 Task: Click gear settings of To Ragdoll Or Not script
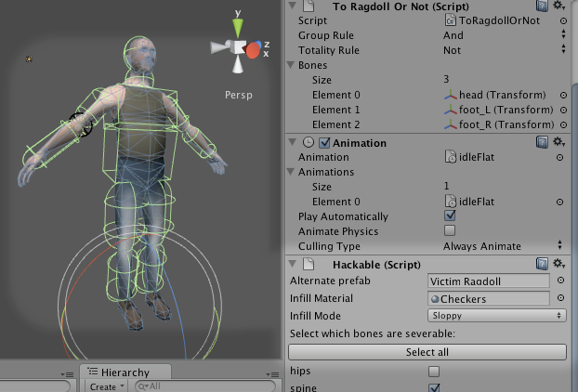pos(558,6)
